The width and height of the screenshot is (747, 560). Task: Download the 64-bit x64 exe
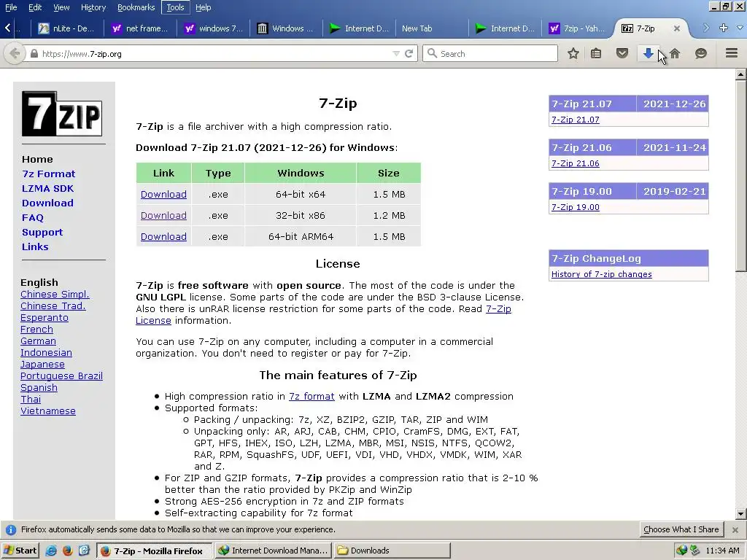click(x=163, y=194)
